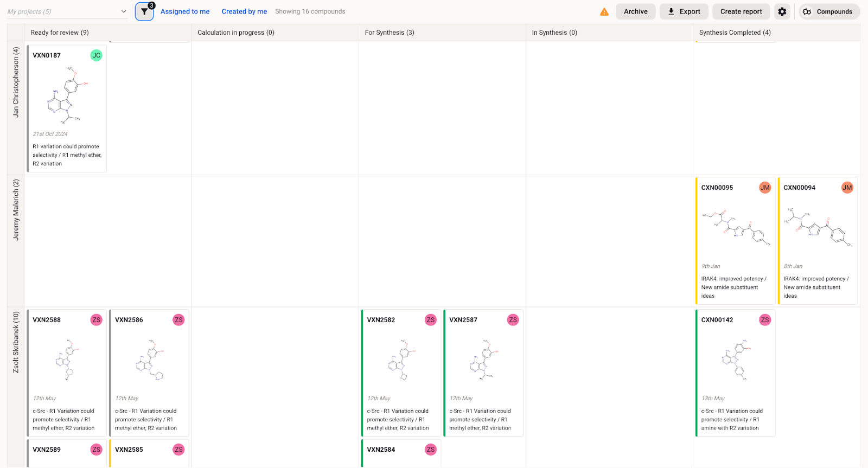Collapse the Zsolt Skribanek swimlane
868x468 pixels.
[16, 342]
